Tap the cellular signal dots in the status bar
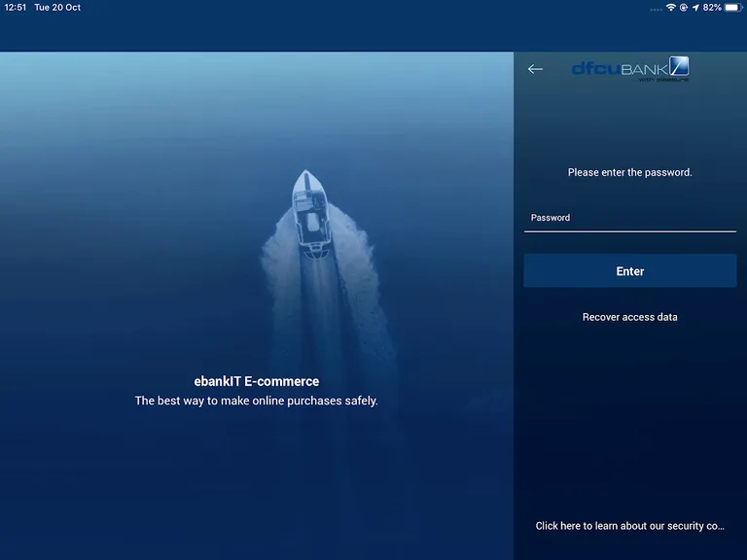This screenshot has height=560, width=747. (656, 8)
